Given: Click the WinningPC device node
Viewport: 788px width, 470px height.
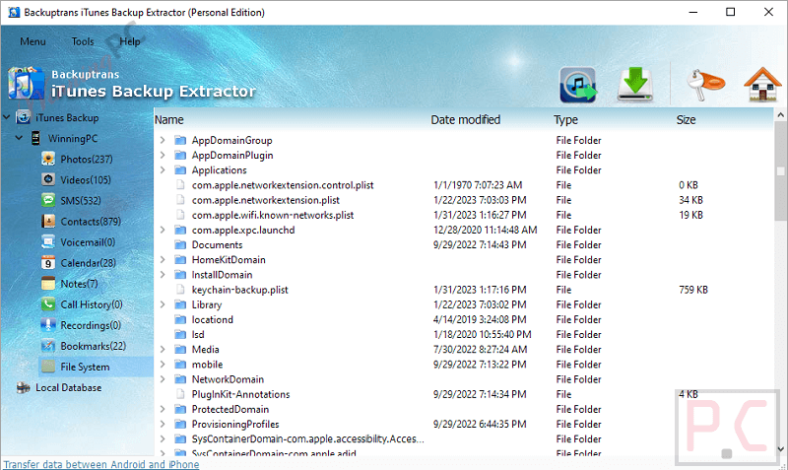Looking at the screenshot, I should [x=72, y=138].
